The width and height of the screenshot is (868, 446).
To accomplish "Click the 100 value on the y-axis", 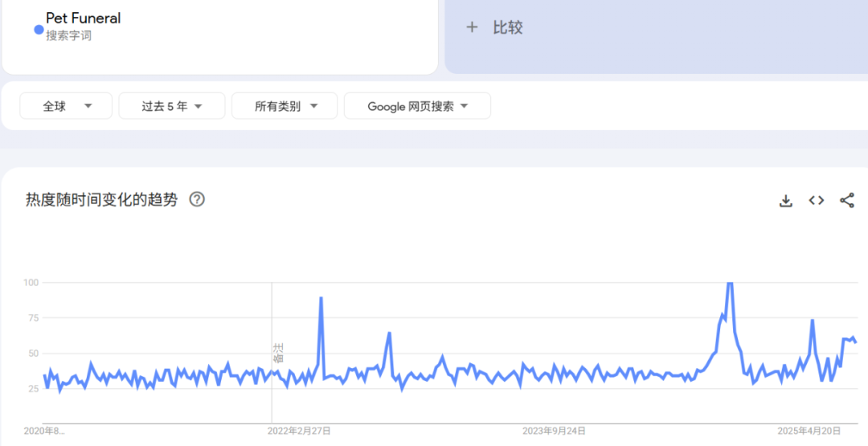I will (31, 282).
